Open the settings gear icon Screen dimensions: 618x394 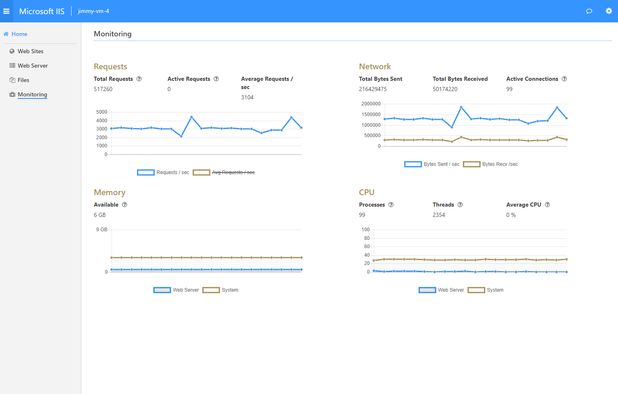[609, 11]
